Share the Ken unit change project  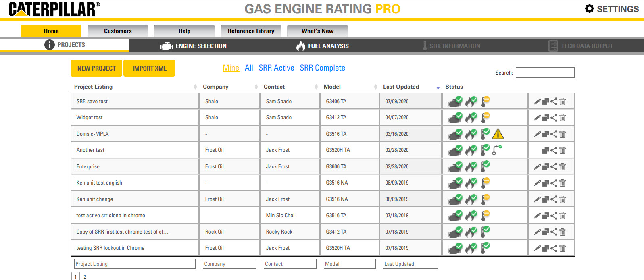[x=554, y=199]
